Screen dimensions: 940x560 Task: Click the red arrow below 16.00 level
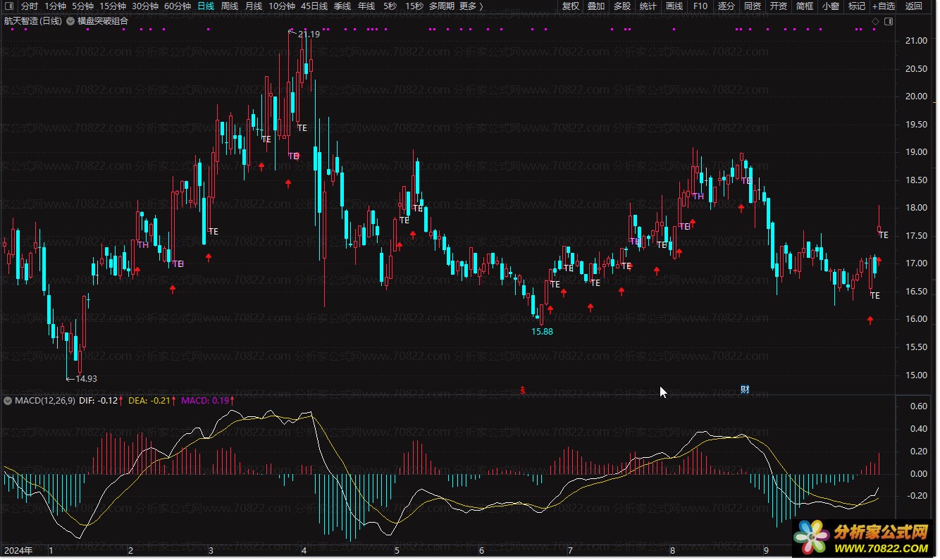[870, 321]
